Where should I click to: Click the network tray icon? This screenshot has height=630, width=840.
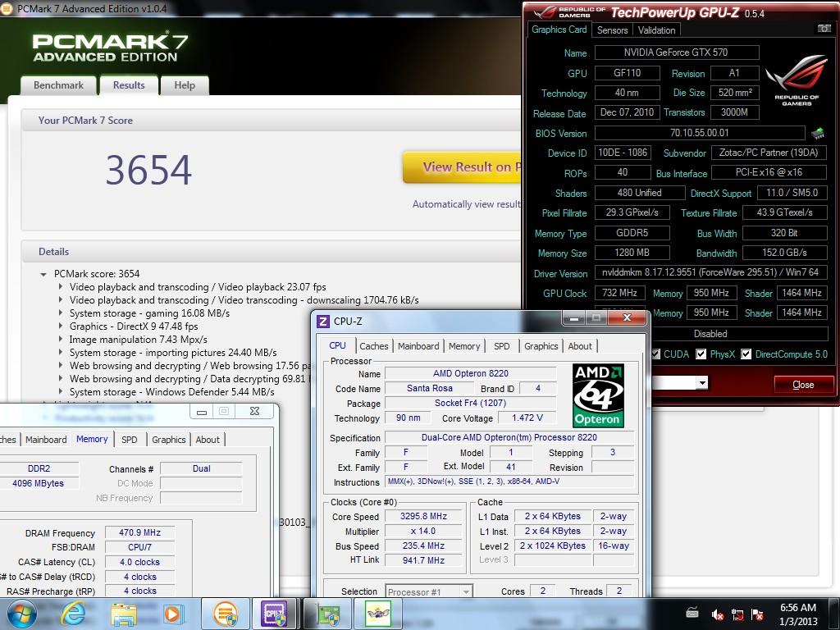point(737,614)
